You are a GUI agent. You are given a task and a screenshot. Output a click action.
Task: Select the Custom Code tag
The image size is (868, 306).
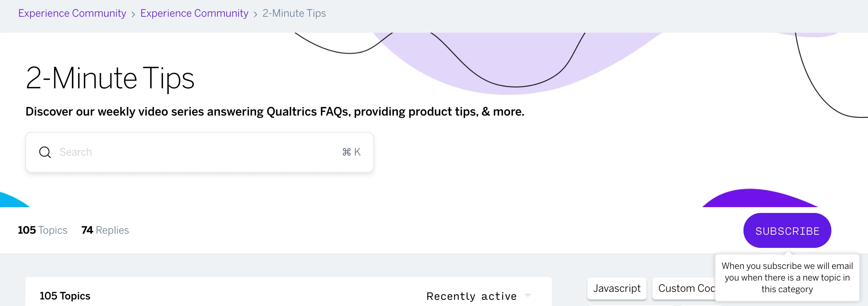(x=684, y=289)
